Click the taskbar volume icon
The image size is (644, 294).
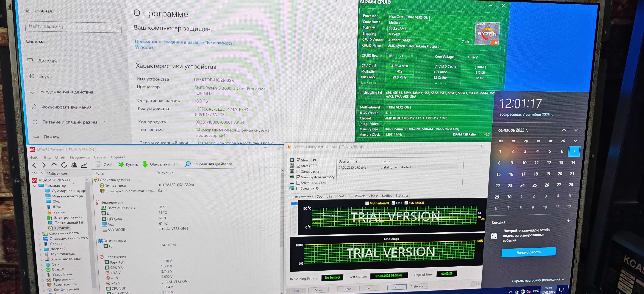coord(528,291)
